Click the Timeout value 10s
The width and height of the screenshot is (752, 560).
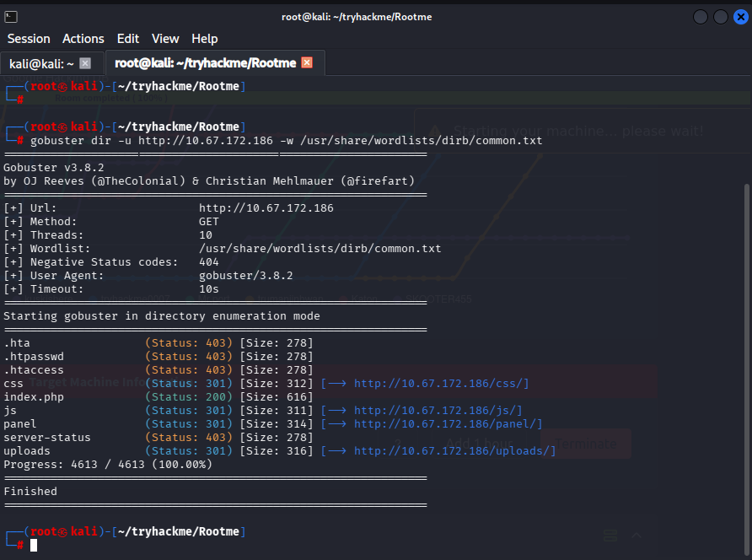208,288
